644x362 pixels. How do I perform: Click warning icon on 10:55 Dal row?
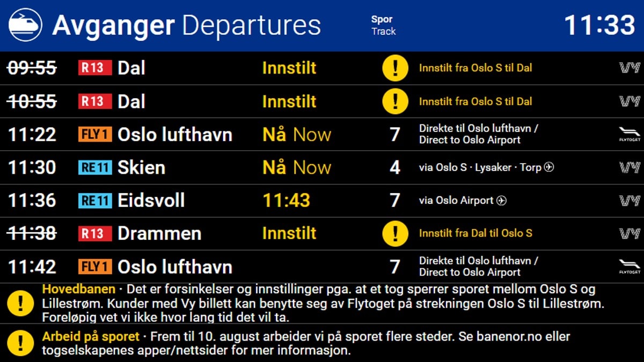coord(395,101)
